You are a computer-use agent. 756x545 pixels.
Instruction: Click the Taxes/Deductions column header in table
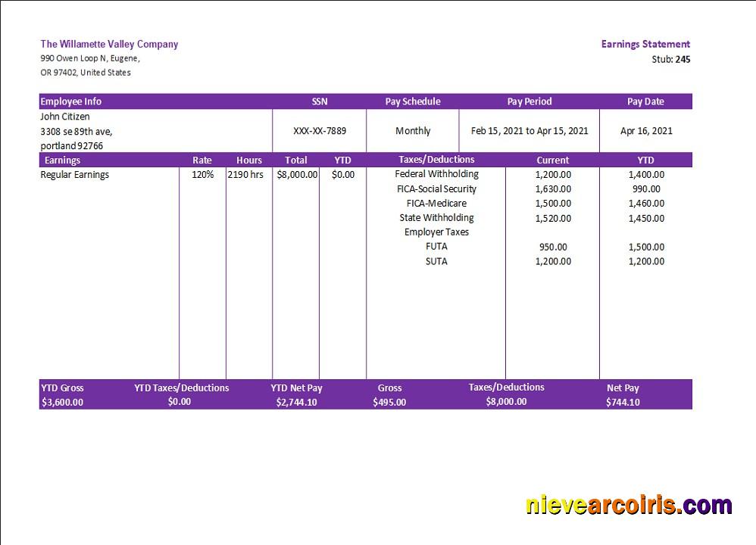(x=436, y=160)
